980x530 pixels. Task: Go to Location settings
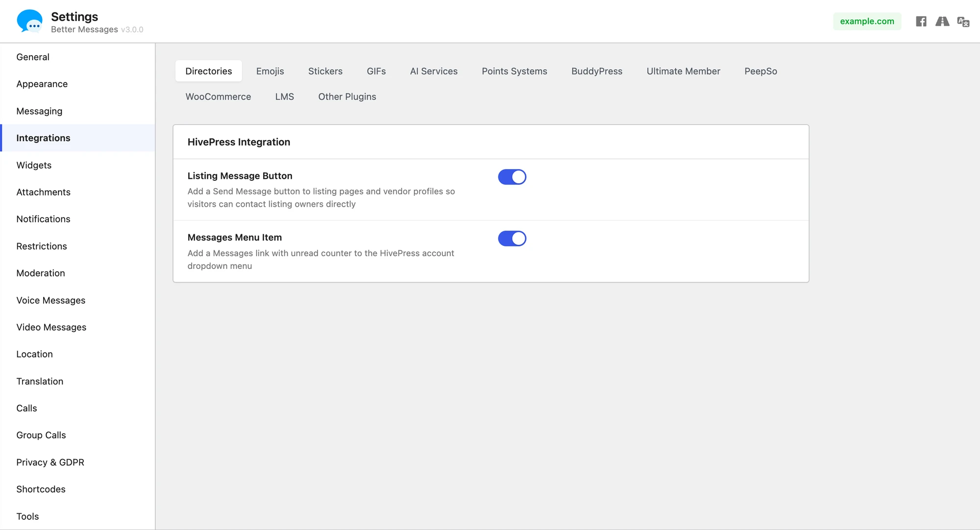pyautogui.click(x=77, y=354)
